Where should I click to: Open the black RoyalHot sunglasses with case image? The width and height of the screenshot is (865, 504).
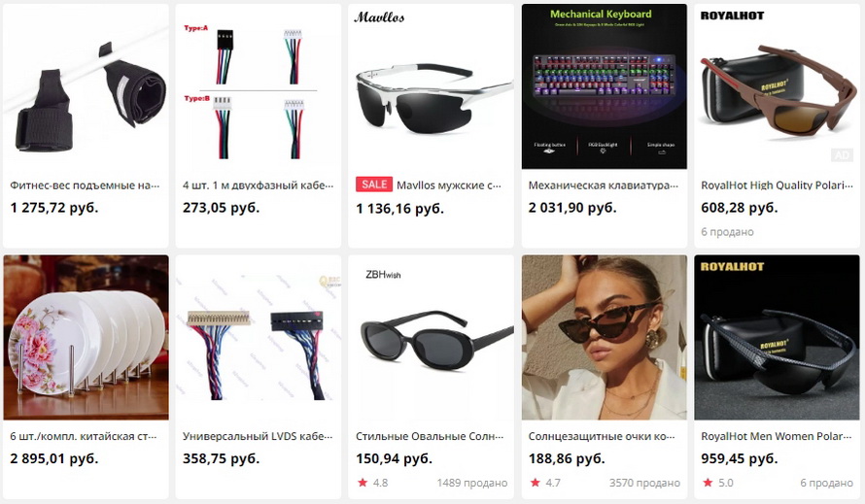tap(777, 338)
